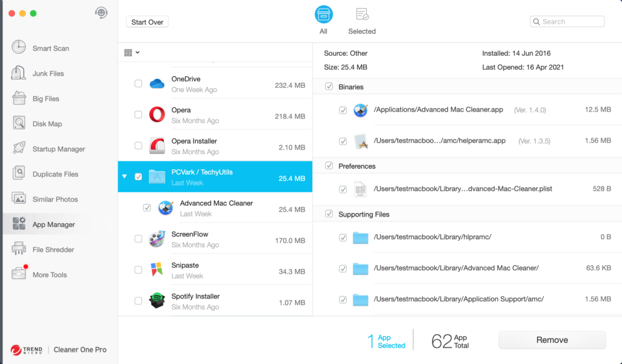Open Smart Scan from the sidebar

[50, 49]
